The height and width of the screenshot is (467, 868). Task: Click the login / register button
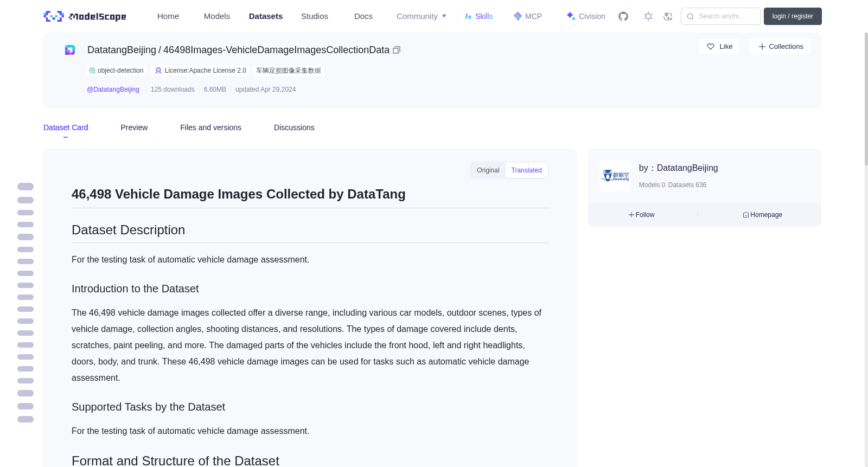click(793, 16)
